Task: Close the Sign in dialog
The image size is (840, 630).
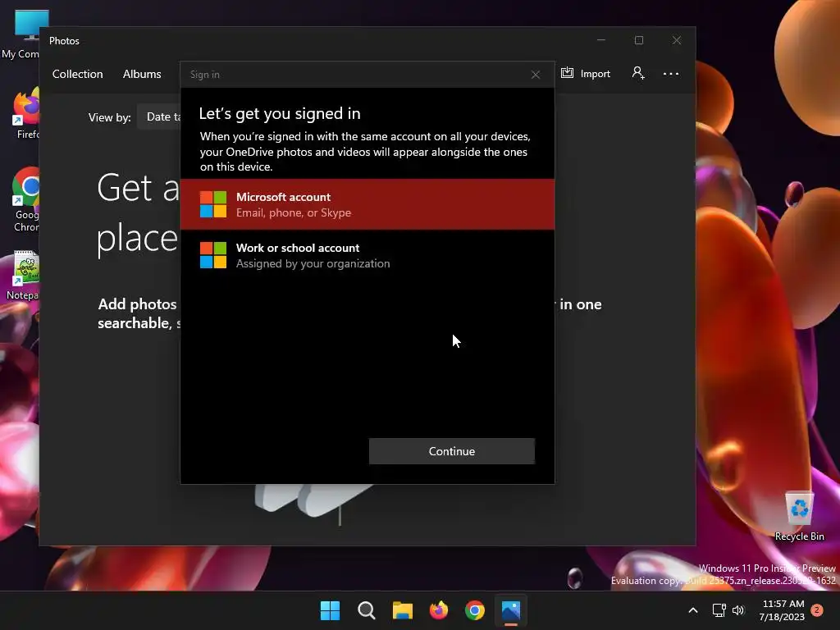Action: 535,75
